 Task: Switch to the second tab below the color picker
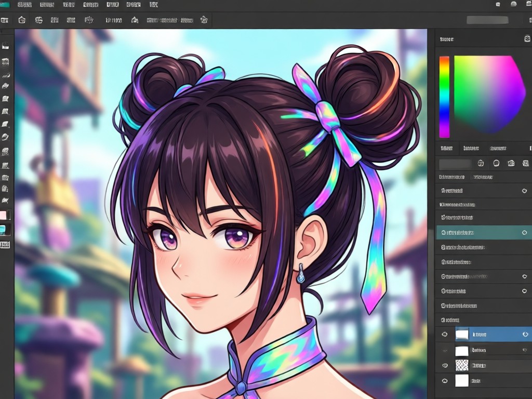pyautogui.click(x=471, y=148)
